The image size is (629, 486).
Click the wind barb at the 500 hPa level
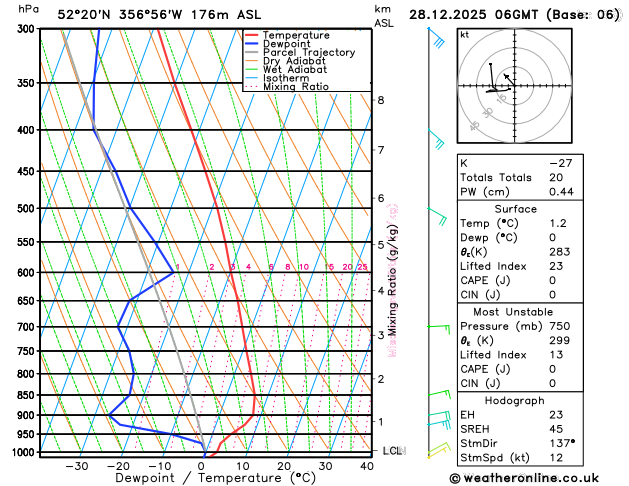(437, 217)
